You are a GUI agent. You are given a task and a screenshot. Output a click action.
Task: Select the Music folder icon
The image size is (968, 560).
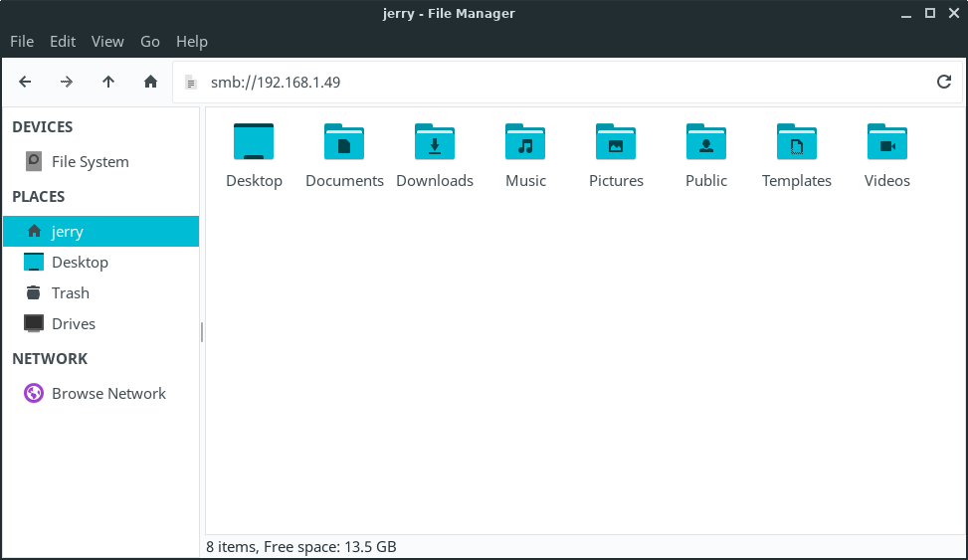pyautogui.click(x=525, y=143)
